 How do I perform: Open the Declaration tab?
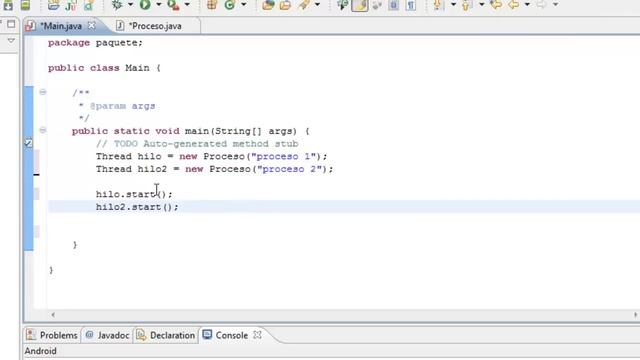(x=166, y=335)
